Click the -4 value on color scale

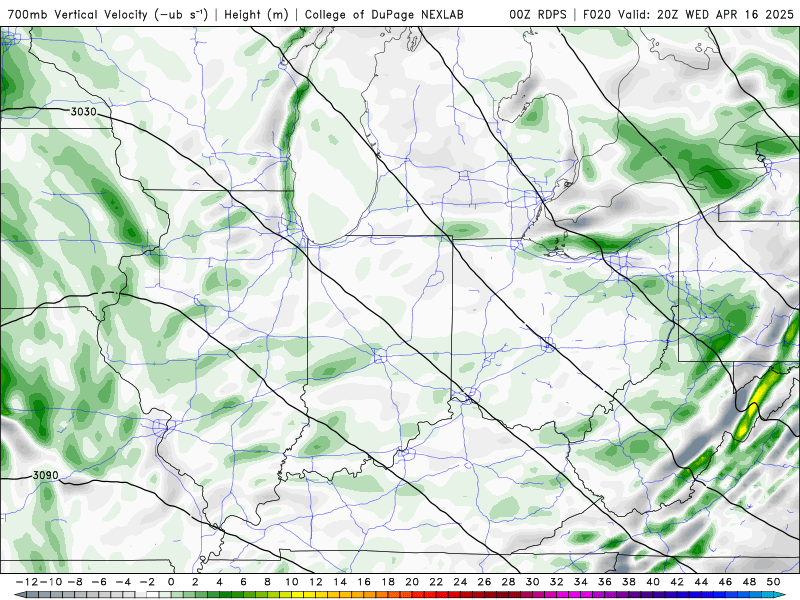pos(123,582)
